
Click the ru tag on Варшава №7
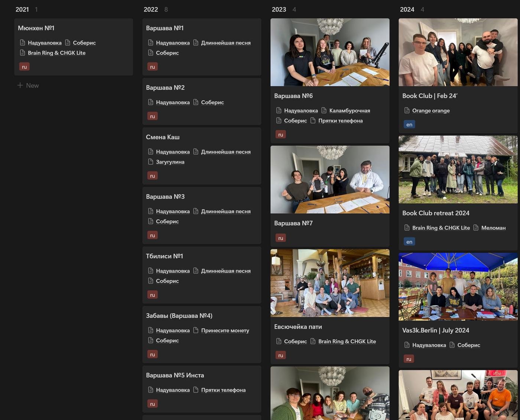pyautogui.click(x=281, y=238)
